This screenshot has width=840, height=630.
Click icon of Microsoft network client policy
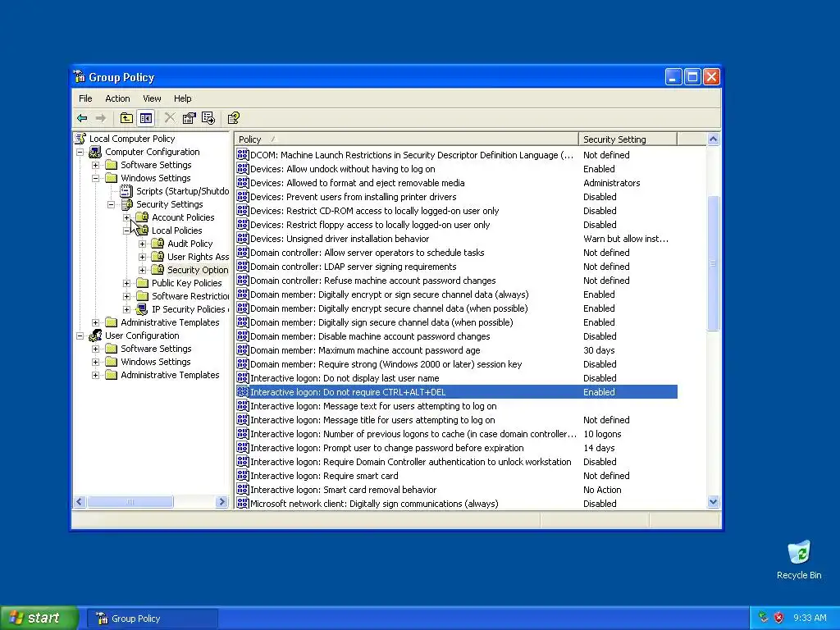243,503
